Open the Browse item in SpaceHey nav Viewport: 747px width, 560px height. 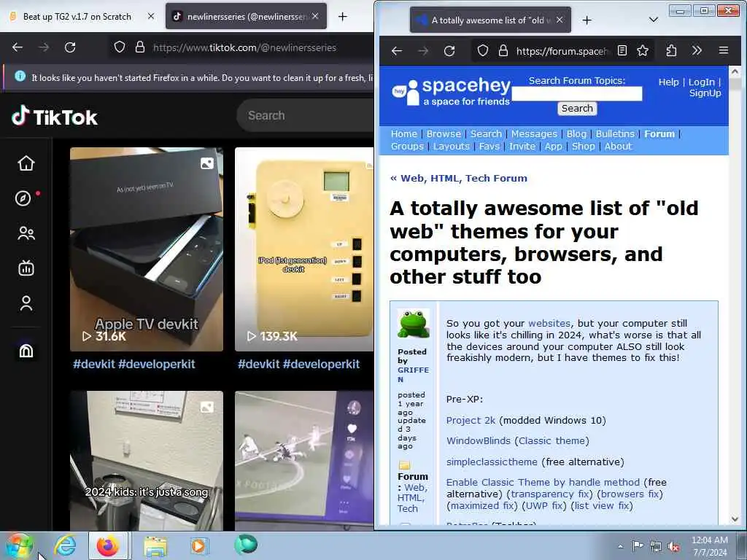pos(444,134)
